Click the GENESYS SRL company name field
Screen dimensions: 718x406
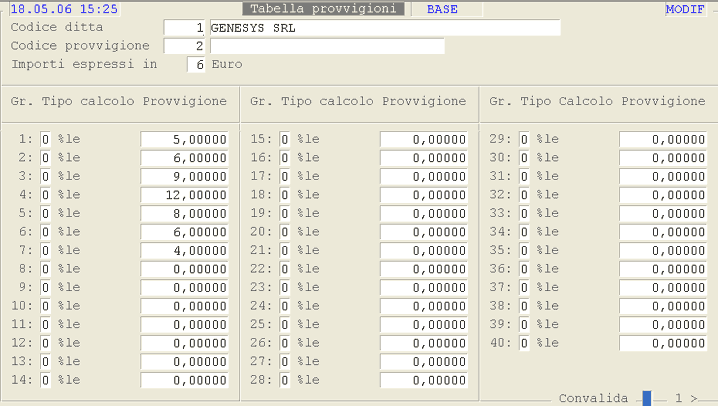click(384, 28)
